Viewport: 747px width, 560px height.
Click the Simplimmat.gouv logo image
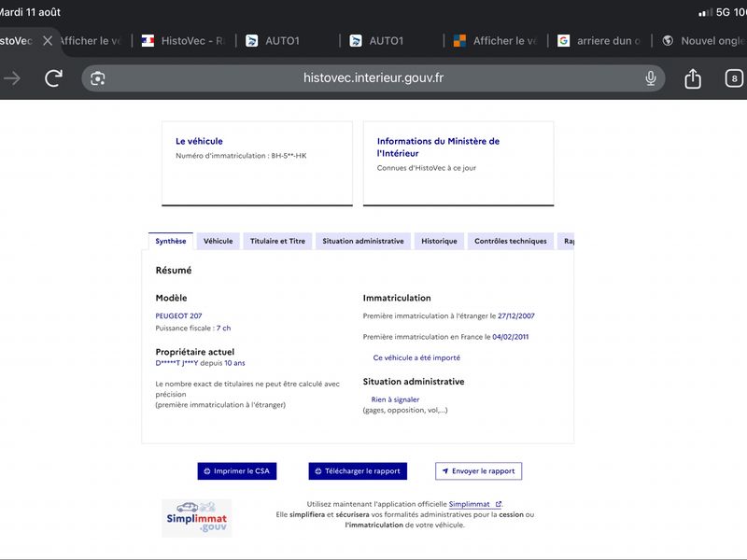pyautogui.click(x=196, y=518)
